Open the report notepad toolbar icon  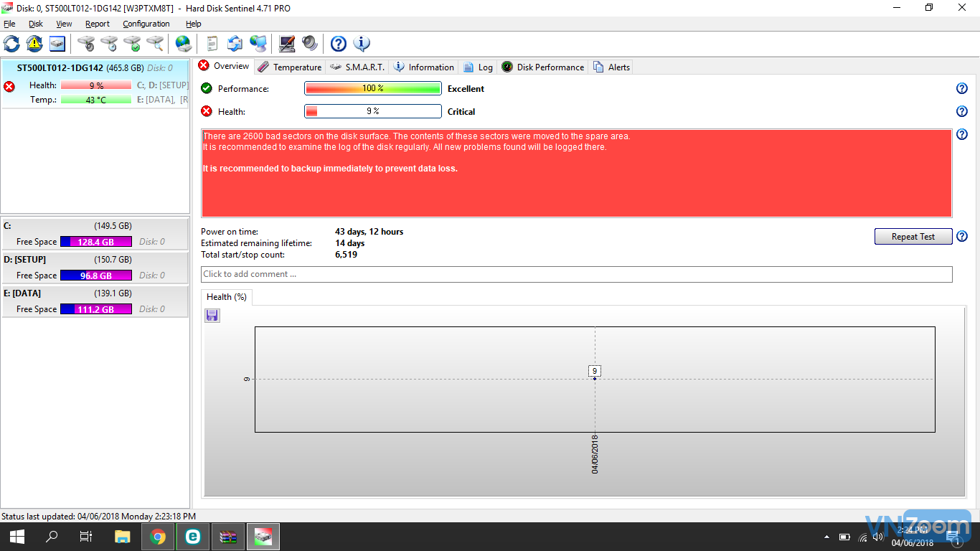pos(212,44)
